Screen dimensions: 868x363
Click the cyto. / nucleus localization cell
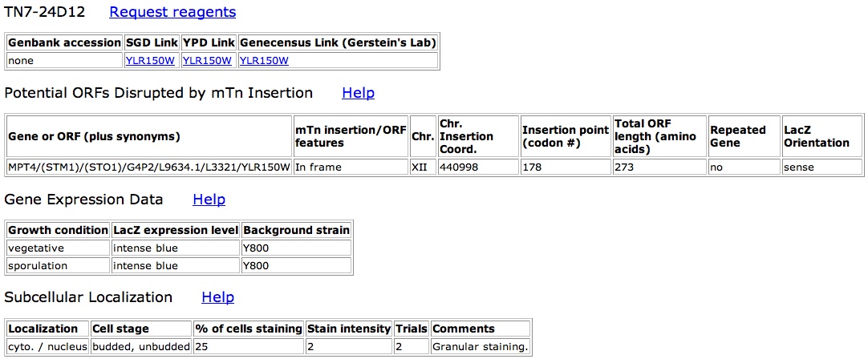coord(47,347)
